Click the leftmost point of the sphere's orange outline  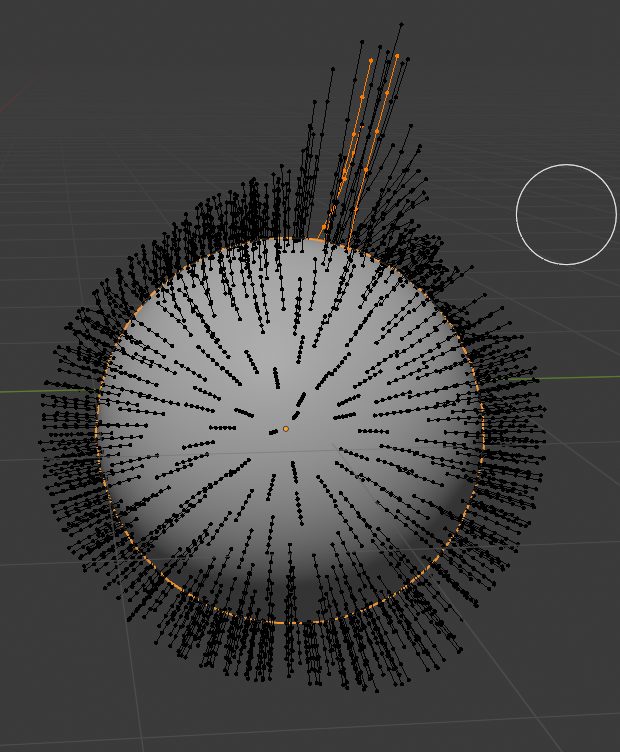point(97,430)
